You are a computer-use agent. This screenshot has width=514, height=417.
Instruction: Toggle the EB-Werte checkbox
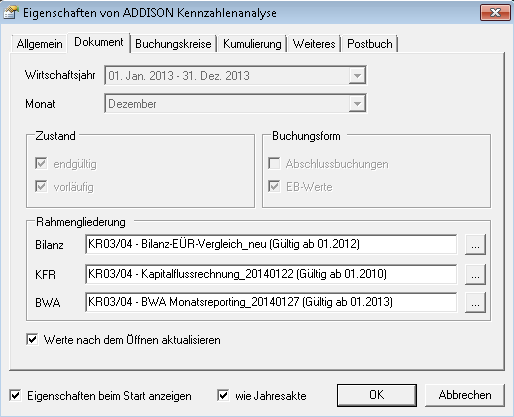coord(274,186)
